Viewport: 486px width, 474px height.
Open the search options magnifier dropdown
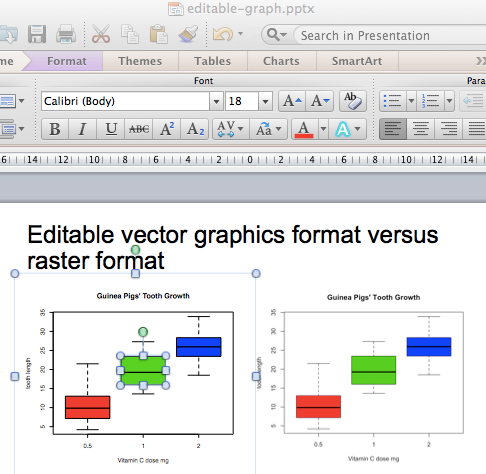(277, 35)
